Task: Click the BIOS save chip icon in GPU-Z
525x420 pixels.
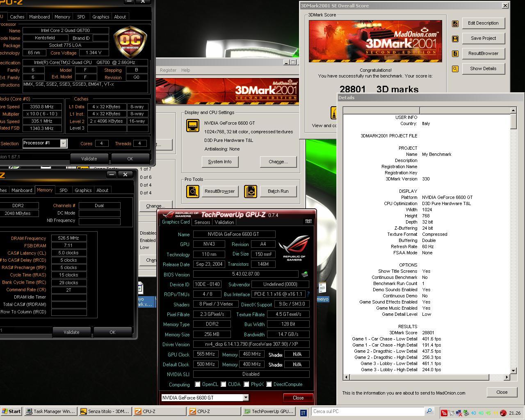Action: pyautogui.click(x=305, y=274)
